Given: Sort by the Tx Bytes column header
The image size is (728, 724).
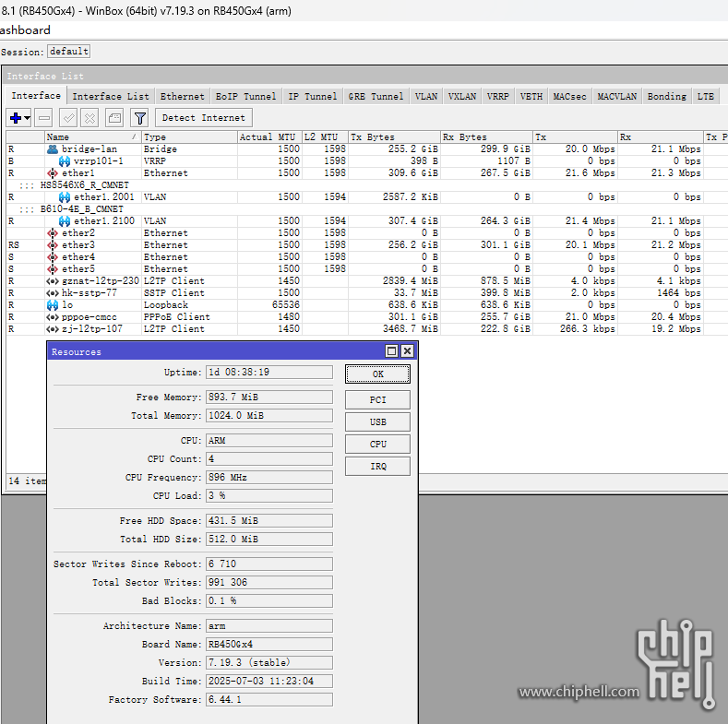Looking at the screenshot, I should 394,136.
